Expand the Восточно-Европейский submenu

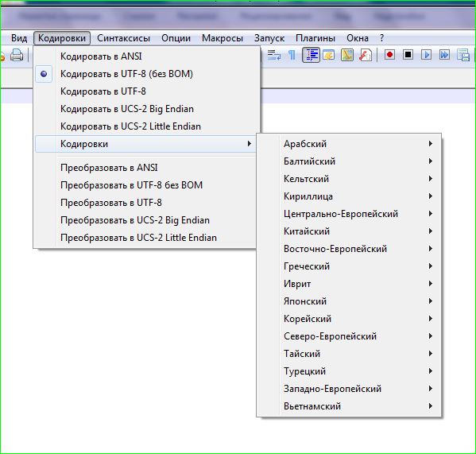coord(349,249)
